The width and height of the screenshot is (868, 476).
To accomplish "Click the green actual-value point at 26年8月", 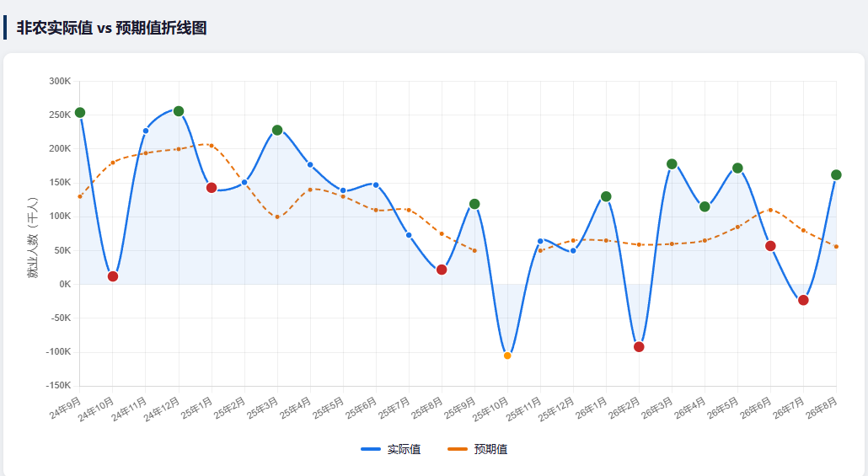I will point(837,175).
